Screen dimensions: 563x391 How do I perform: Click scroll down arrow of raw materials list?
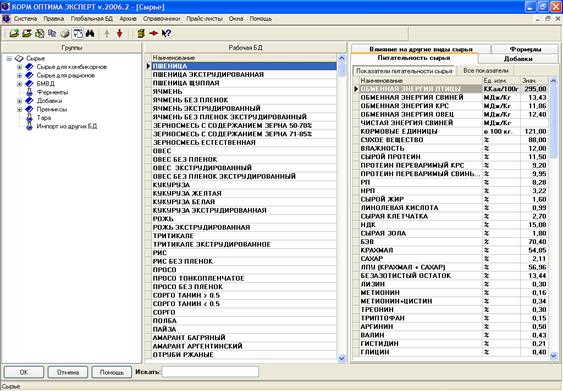coord(341,358)
